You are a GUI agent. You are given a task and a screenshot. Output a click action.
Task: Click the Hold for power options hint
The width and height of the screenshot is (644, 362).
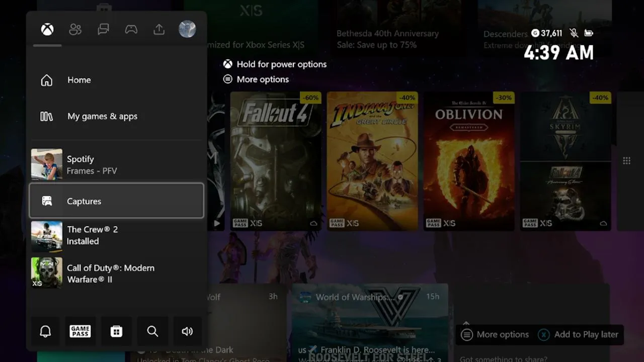[x=275, y=64]
